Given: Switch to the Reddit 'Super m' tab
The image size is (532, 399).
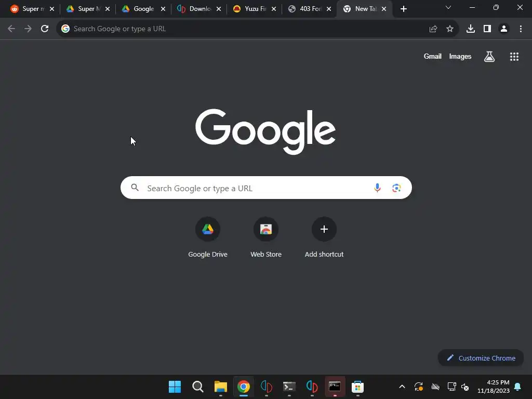Looking at the screenshot, I should pos(28,9).
